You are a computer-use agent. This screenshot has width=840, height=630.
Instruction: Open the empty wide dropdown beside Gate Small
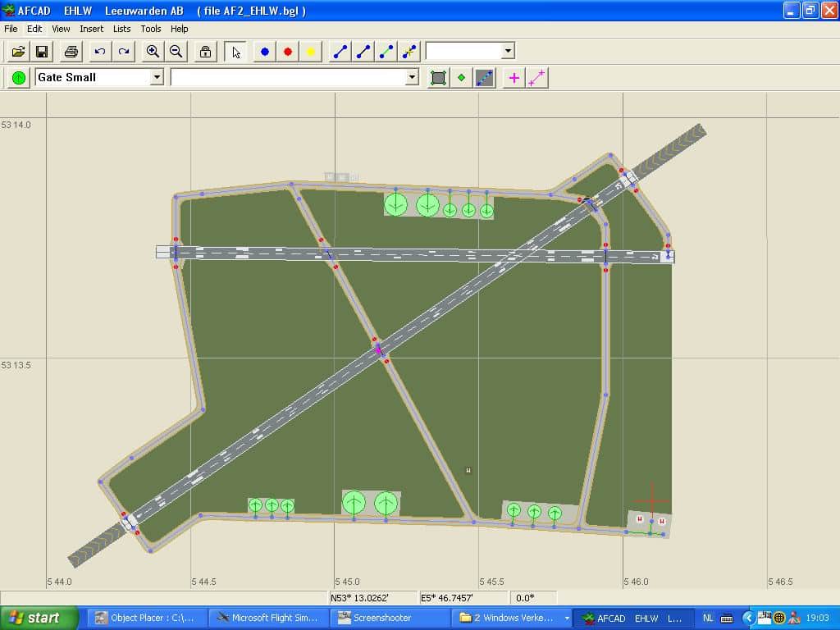[413, 77]
